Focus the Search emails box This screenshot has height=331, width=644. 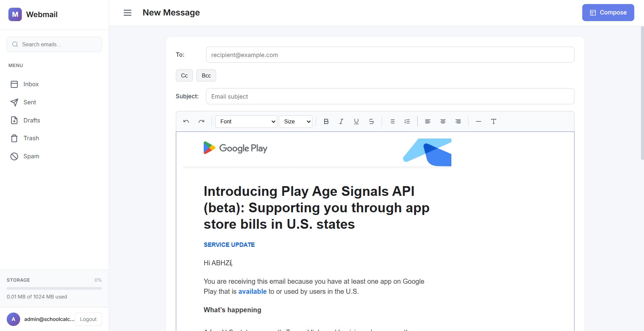54,44
